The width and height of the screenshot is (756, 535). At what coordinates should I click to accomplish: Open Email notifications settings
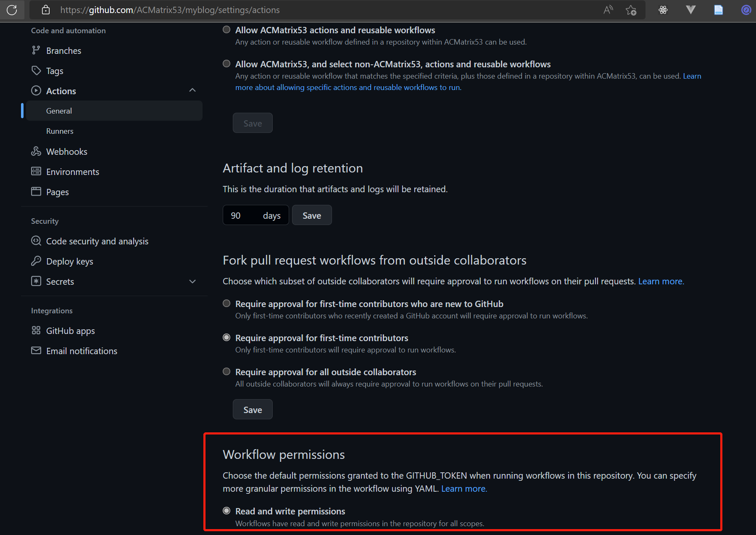pyautogui.click(x=82, y=351)
